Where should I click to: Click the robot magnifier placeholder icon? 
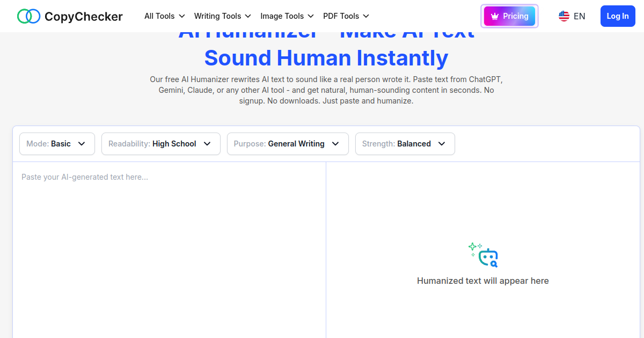(x=483, y=255)
